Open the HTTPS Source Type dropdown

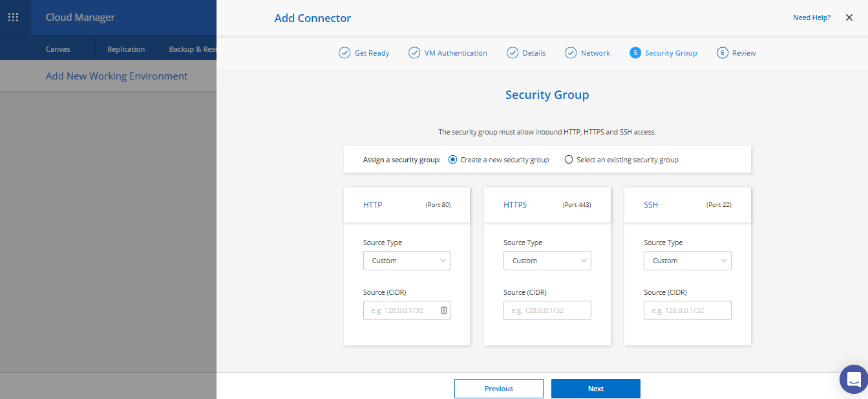click(x=547, y=261)
